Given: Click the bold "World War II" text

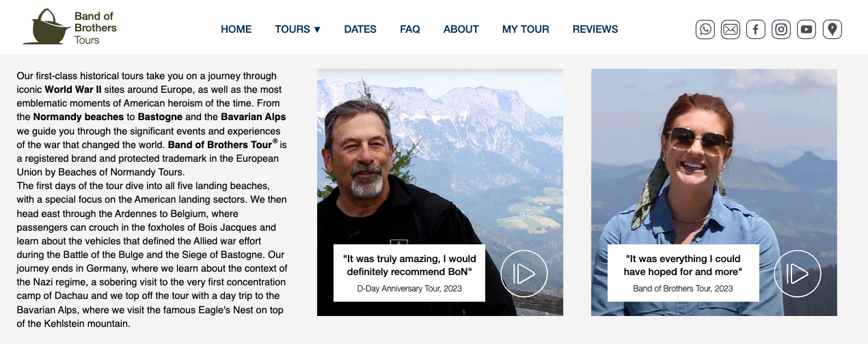Looking at the screenshot, I should point(73,89).
